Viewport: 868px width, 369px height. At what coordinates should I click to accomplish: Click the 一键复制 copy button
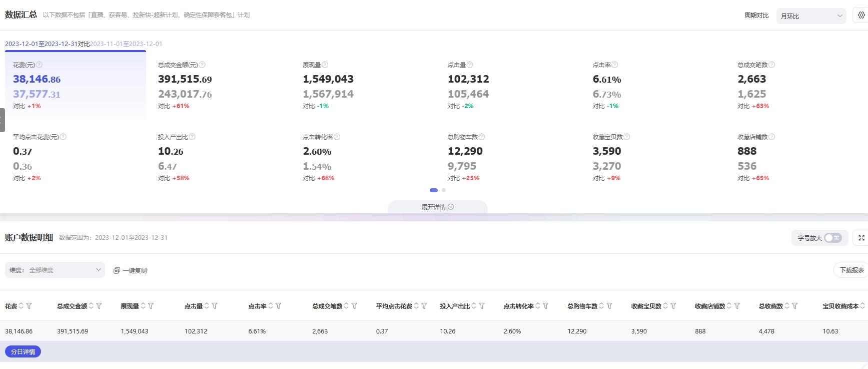coord(130,270)
